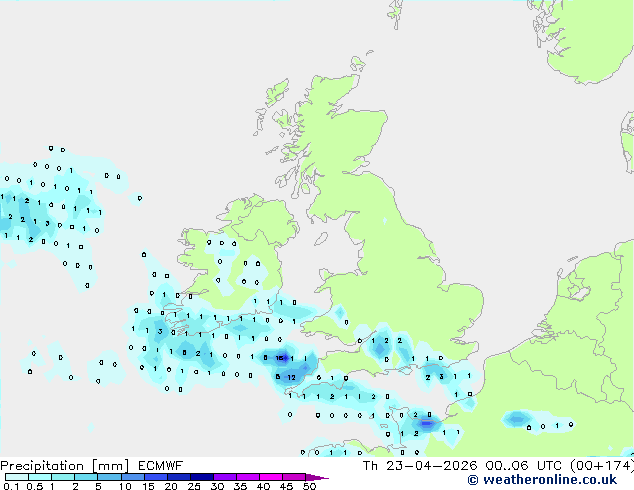Image resolution: width=634 pixels, height=490 pixels.
Task: Select the 0.1–0.5 mm legend swatch
Action: 17,477
